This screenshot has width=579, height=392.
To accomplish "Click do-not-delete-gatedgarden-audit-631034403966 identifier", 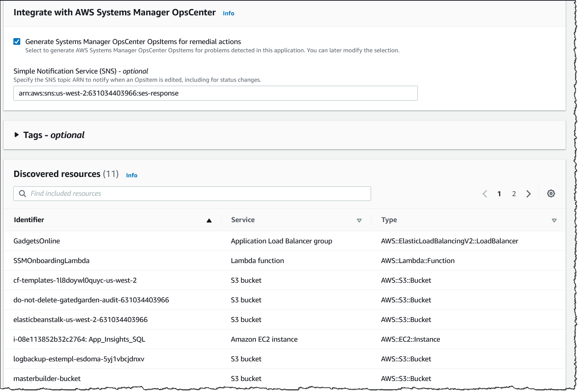I will click(91, 300).
